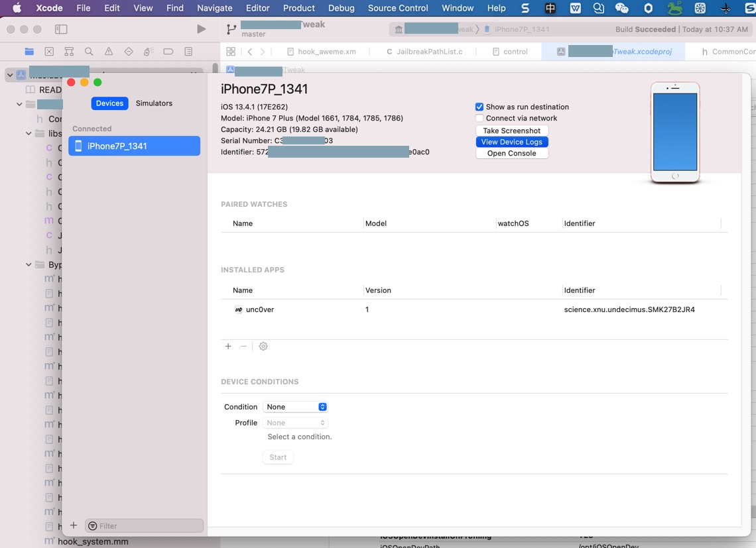The image size is (756, 548).
Task: Open the Symbol navigator icon
Action: pyautogui.click(x=69, y=52)
